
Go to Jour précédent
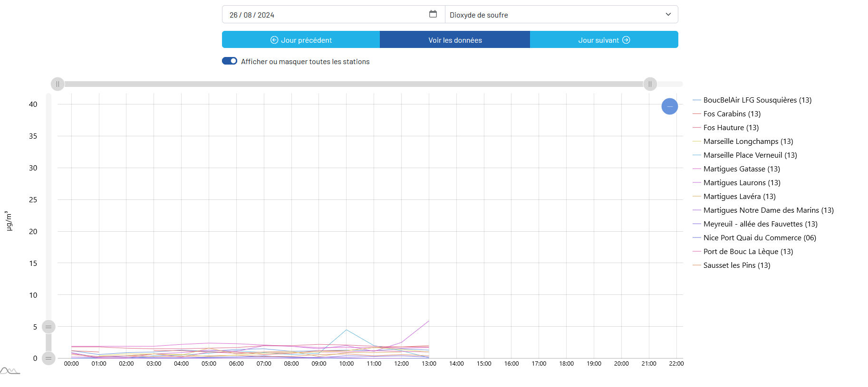pyautogui.click(x=301, y=40)
